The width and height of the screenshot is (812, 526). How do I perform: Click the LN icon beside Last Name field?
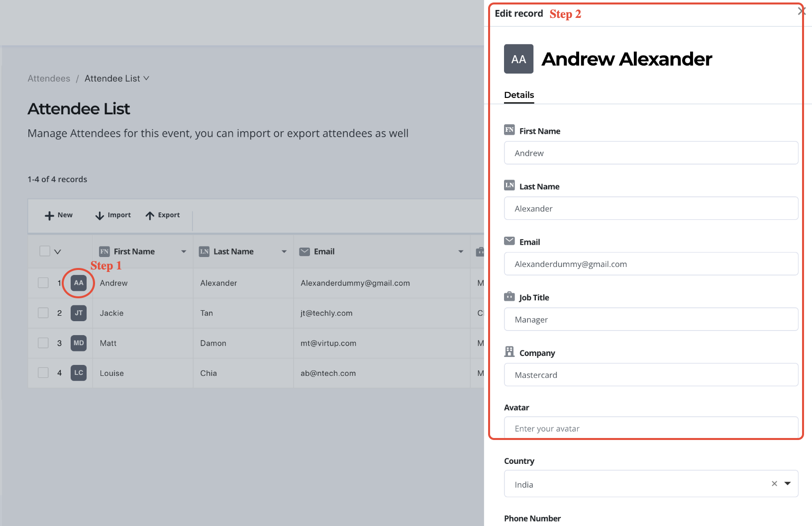(x=509, y=185)
